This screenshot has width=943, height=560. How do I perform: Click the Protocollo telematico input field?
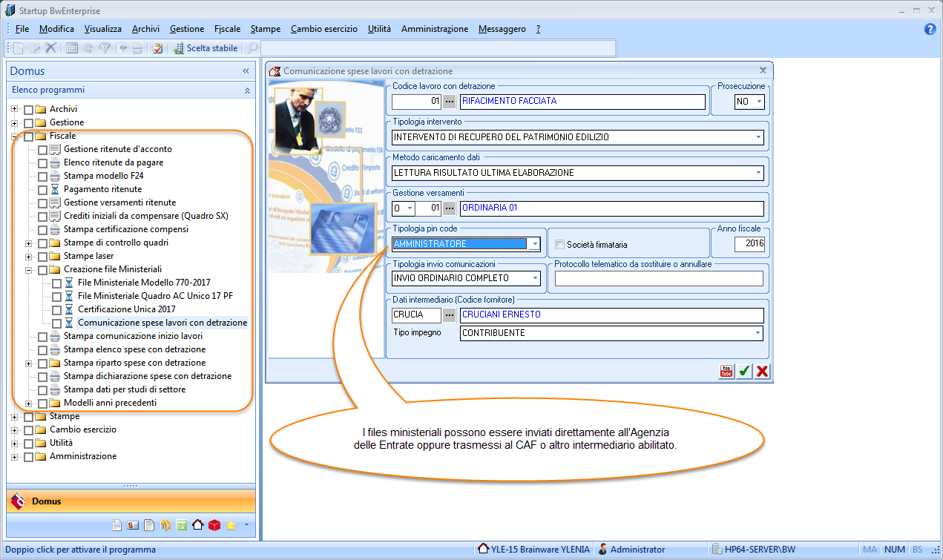point(659,278)
